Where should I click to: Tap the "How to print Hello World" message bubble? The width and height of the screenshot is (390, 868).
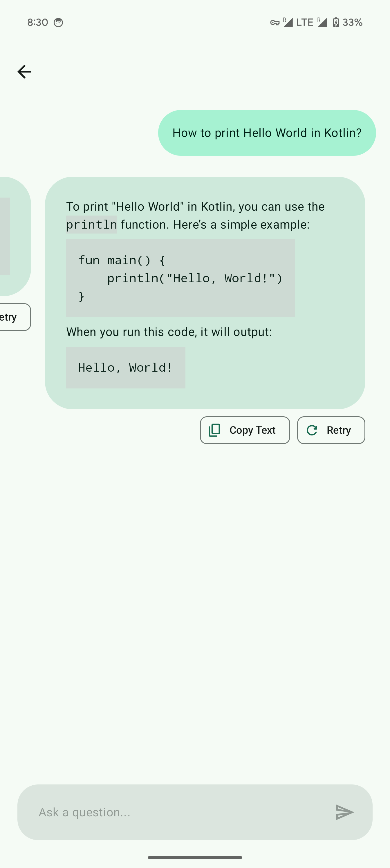tap(267, 133)
